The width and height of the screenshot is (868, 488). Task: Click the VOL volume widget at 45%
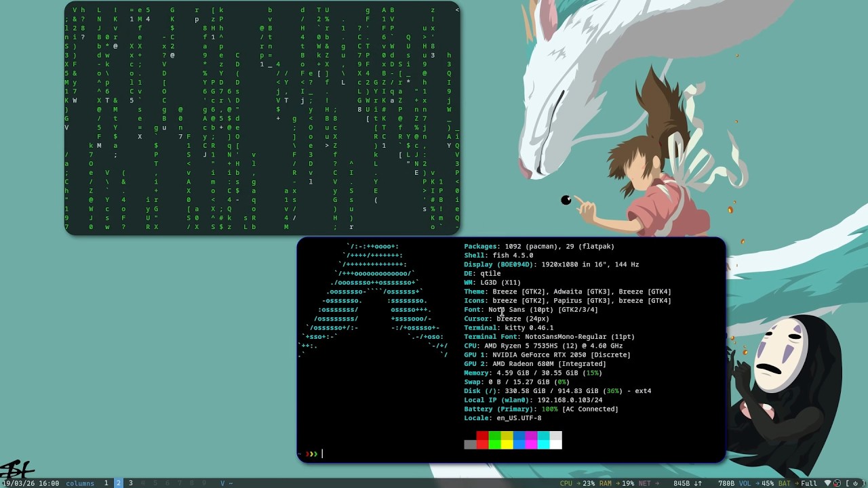click(757, 483)
